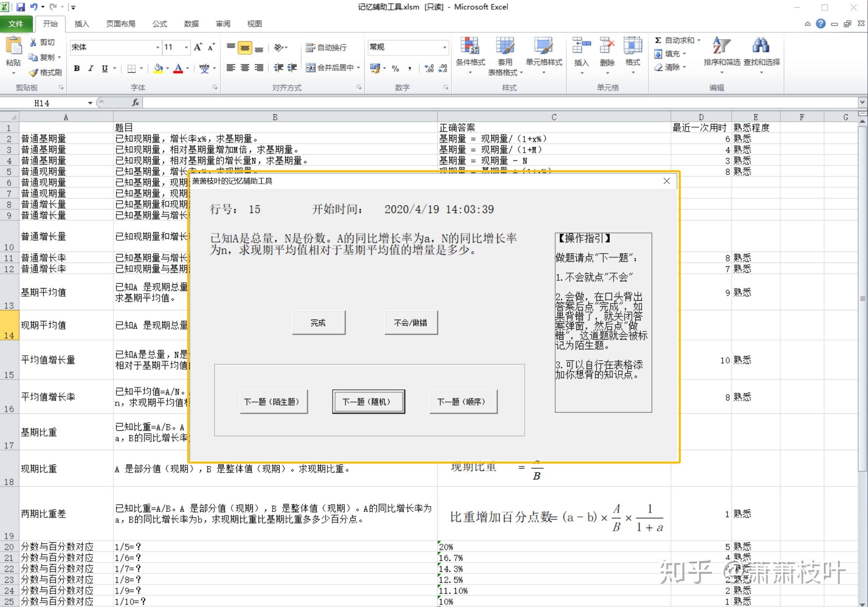Click the Increase Font Size icon
868x607 pixels.
(x=198, y=47)
